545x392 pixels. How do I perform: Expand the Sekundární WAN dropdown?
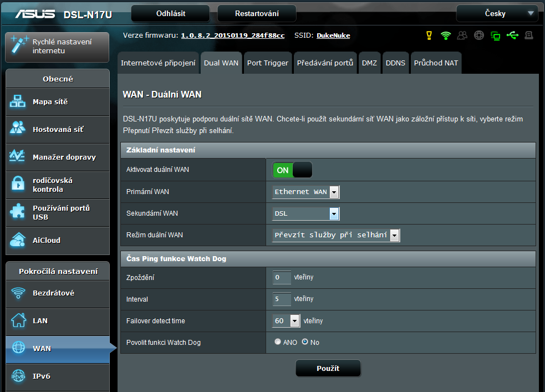(306, 213)
